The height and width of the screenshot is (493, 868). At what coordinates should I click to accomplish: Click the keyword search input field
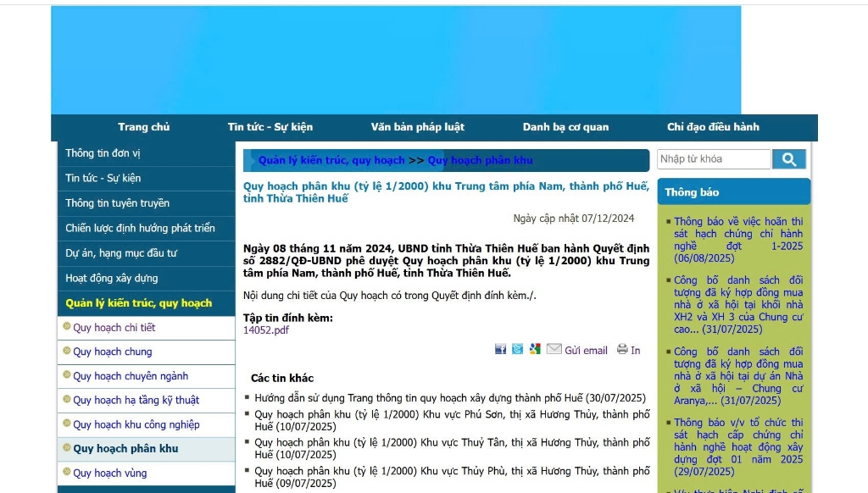(714, 159)
